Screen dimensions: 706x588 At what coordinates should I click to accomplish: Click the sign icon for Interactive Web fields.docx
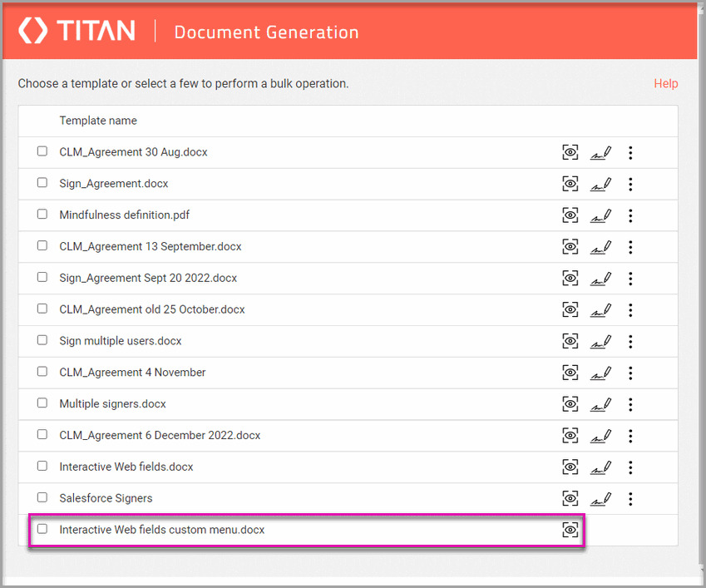(600, 468)
